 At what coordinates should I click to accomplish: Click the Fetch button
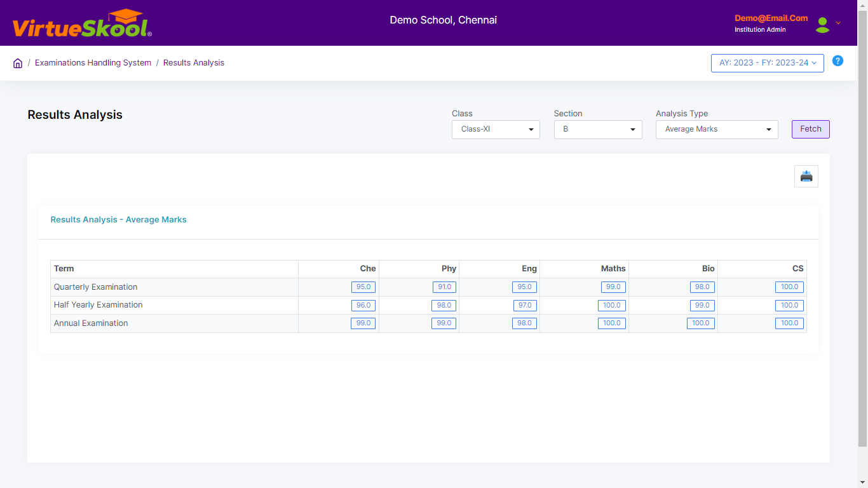tap(811, 129)
